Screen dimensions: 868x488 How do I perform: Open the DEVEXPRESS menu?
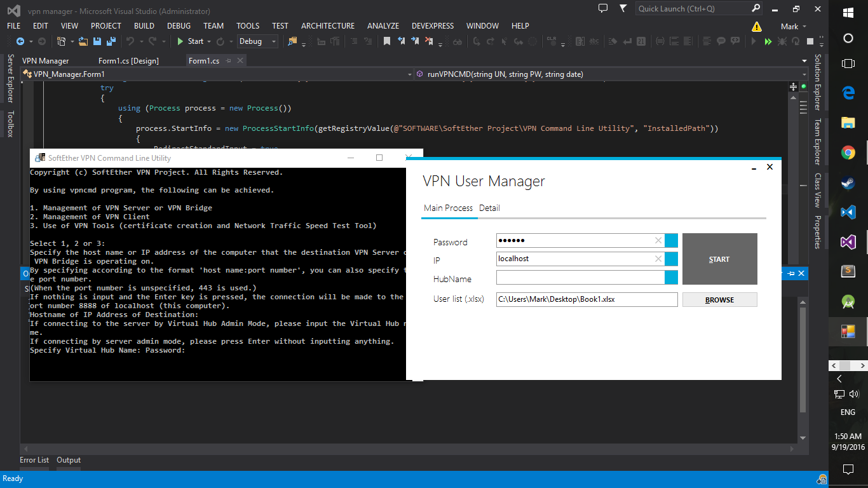point(433,26)
